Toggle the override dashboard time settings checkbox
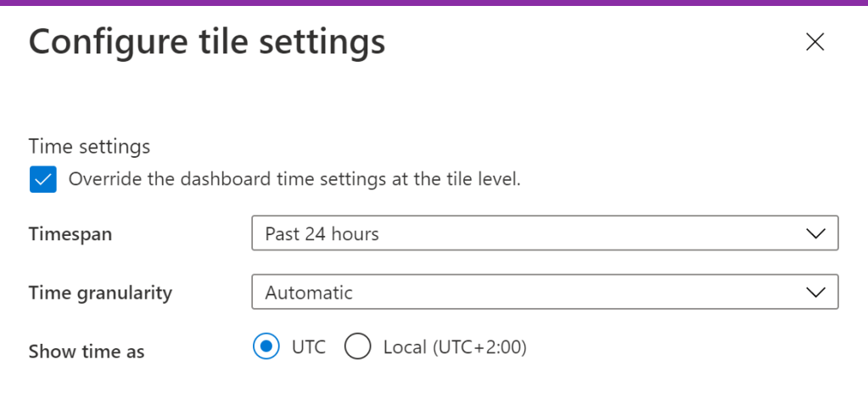868x410 pixels. click(42, 180)
